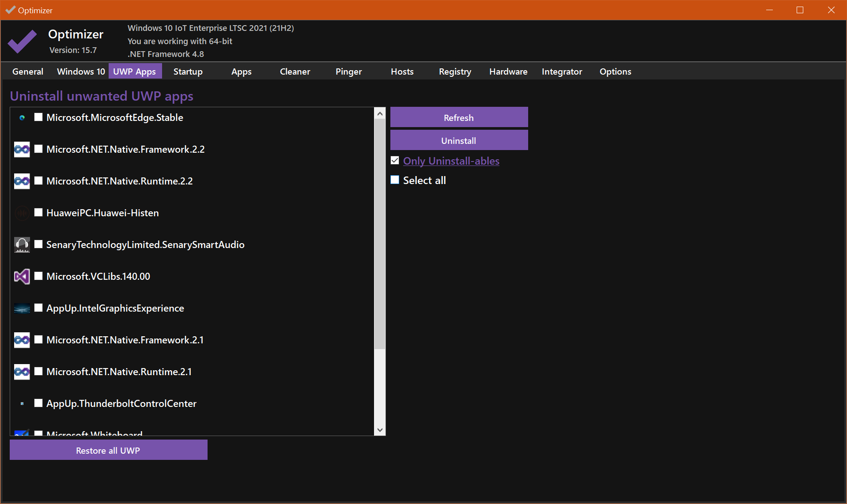Click the Microsoft Edge Stable app icon
This screenshot has height=504, width=847.
22,118
